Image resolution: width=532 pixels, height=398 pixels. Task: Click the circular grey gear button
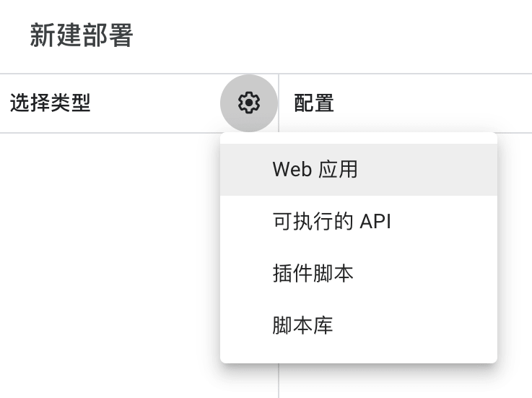click(249, 103)
